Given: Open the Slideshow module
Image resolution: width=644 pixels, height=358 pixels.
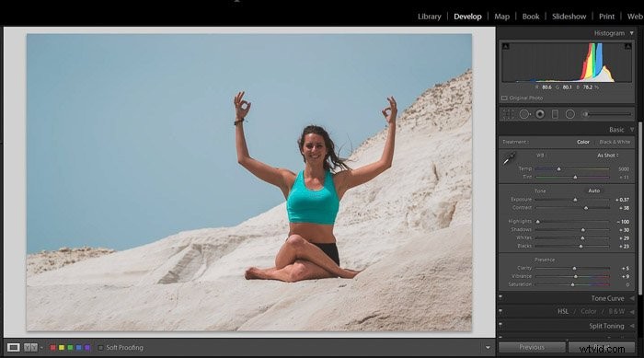Looking at the screenshot, I should point(569,17).
